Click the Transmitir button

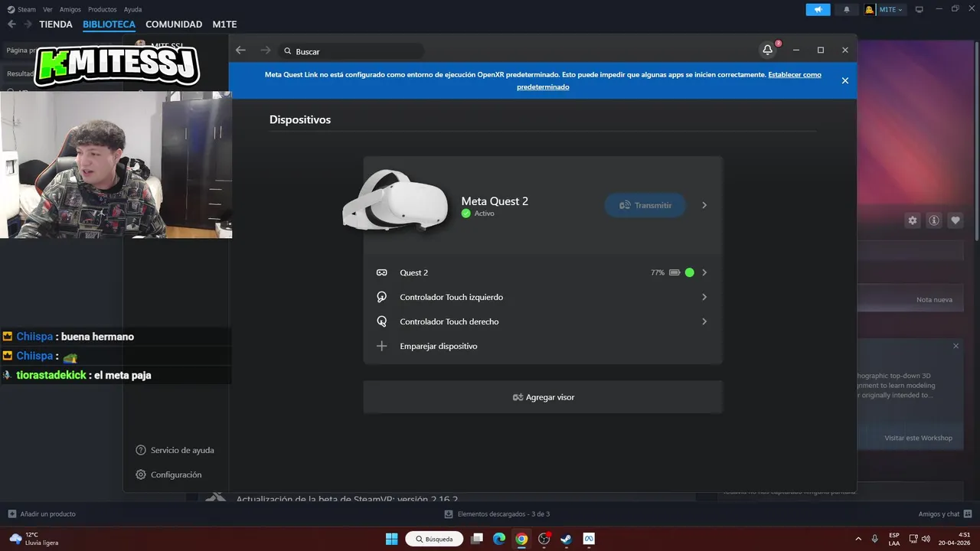645,205
